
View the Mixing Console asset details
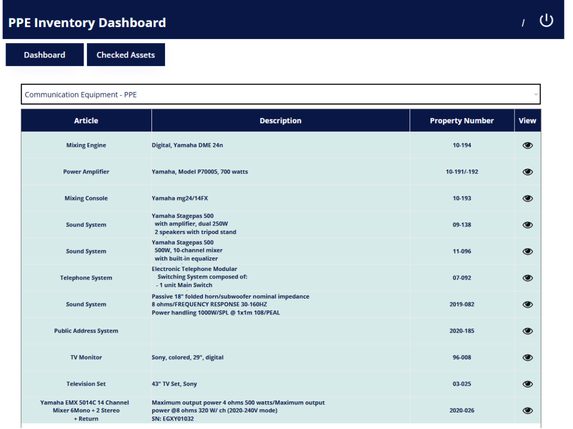[527, 198]
